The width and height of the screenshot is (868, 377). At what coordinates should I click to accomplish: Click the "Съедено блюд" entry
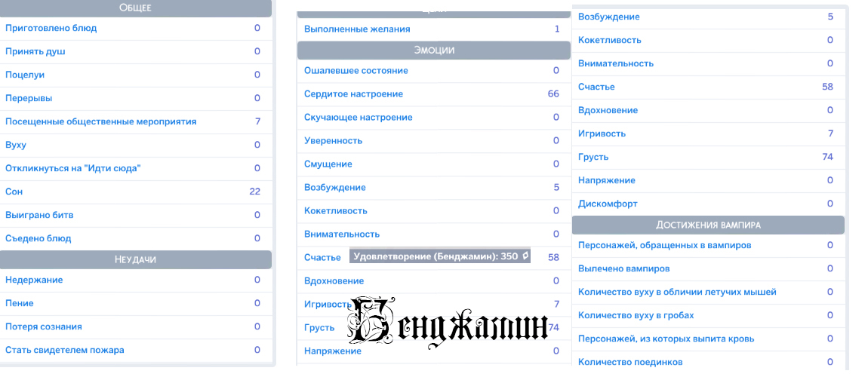pos(136,238)
